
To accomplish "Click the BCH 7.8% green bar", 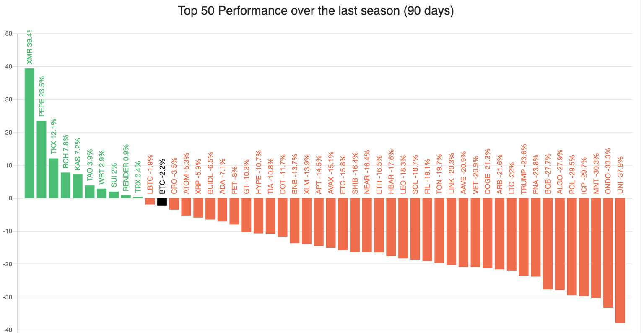I will click(x=65, y=185).
